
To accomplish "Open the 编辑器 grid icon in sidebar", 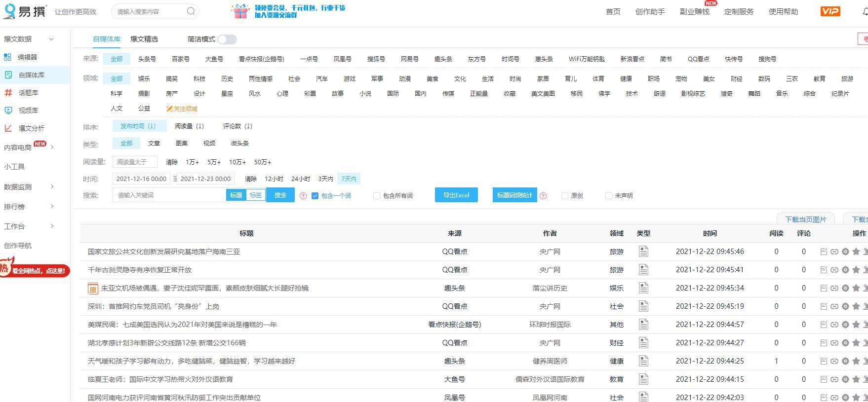I will (8, 57).
